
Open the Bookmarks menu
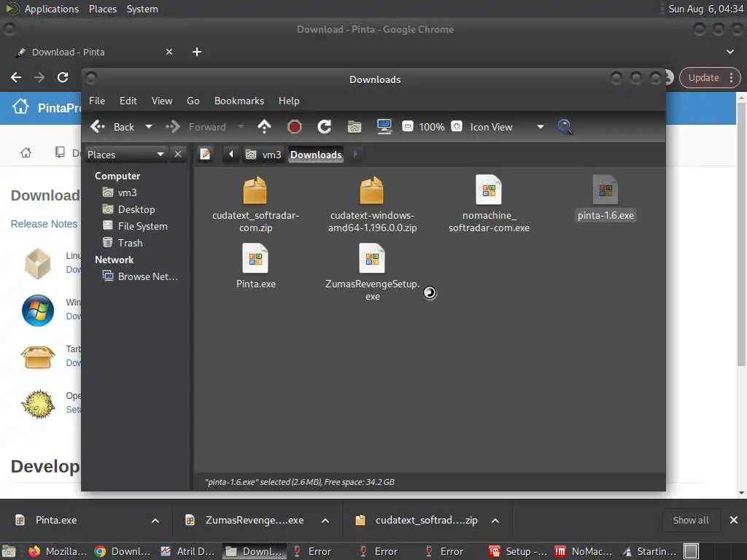[239, 101]
